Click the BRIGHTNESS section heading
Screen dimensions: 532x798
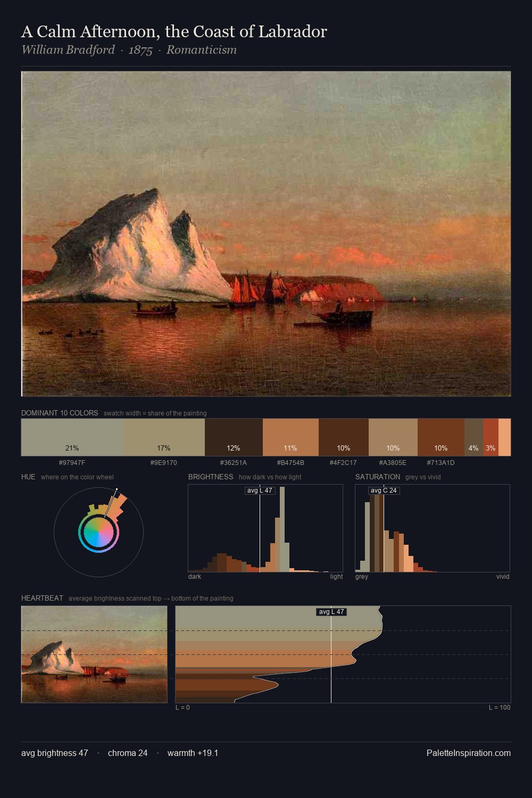(211, 477)
